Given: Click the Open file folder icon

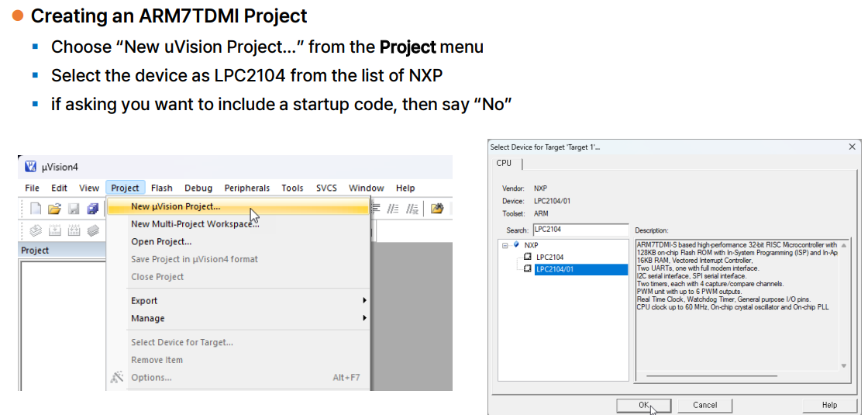Looking at the screenshot, I should (54, 209).
